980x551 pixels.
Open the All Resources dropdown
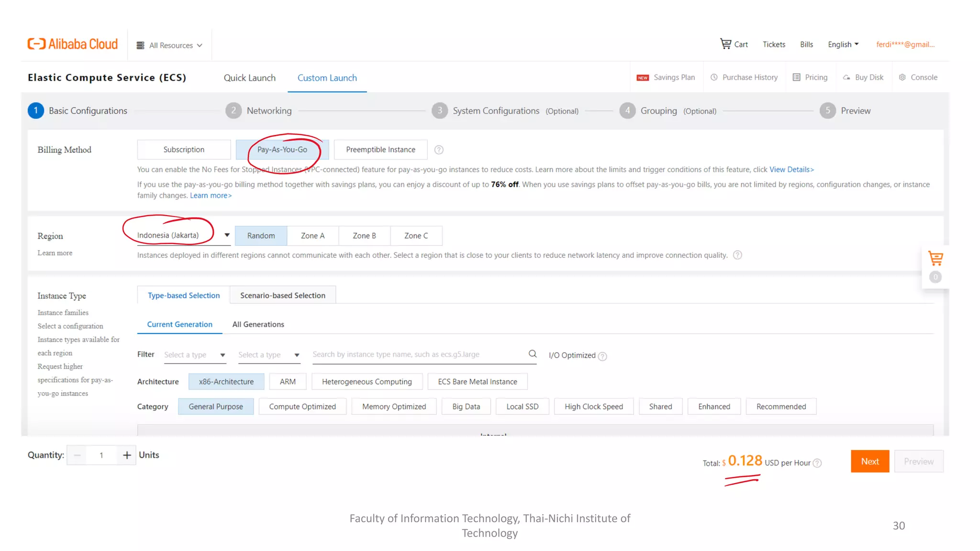tap(170, 45)
